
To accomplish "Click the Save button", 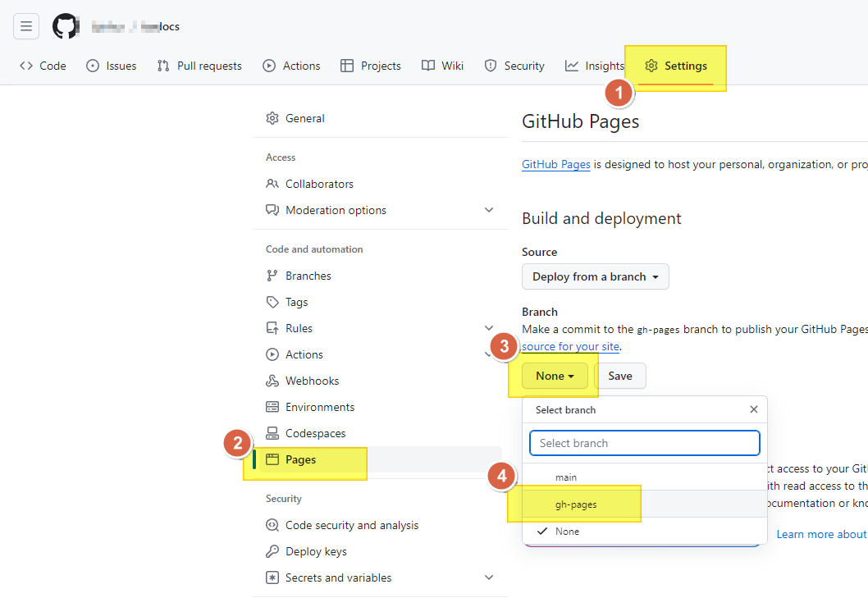I will (x=620, y=376).
